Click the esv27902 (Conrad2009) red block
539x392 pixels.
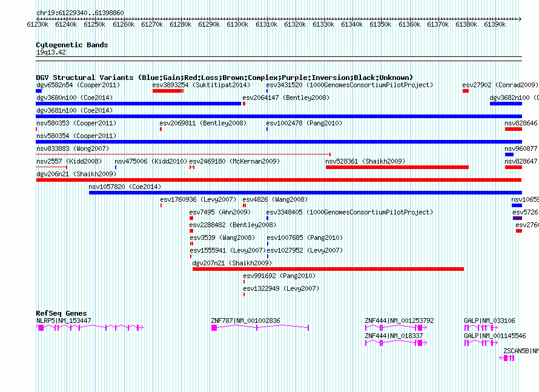[x=466, y=91]
